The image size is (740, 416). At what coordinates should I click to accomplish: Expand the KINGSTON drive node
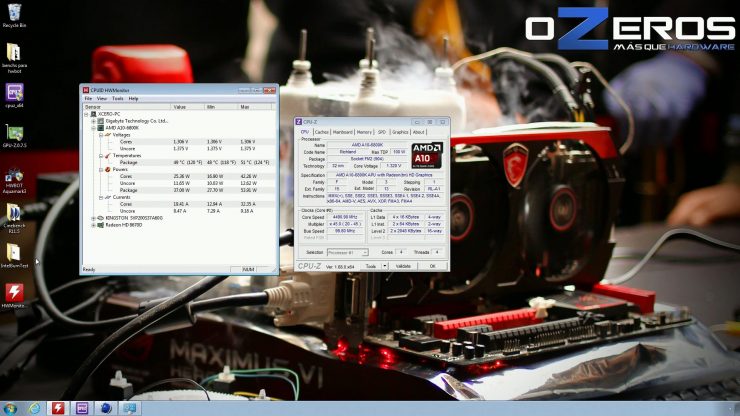[x=93, y=218]
